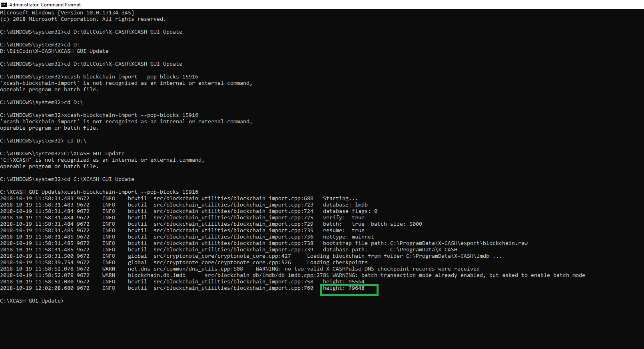Image resolution: width=644 pixels, height=349 pixels.
Task: Click the "'C:\XCASH' is not recognized" error line
Action: [102, 160]
